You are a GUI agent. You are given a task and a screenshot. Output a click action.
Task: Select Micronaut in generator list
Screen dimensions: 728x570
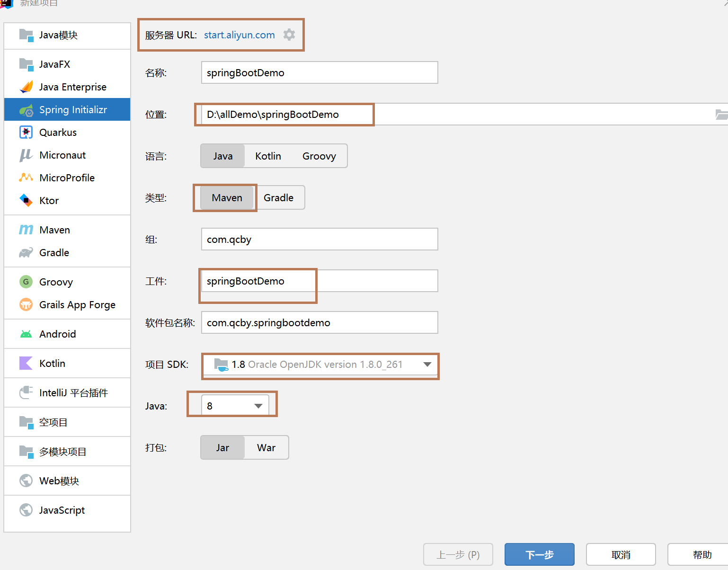pos(67,155)
